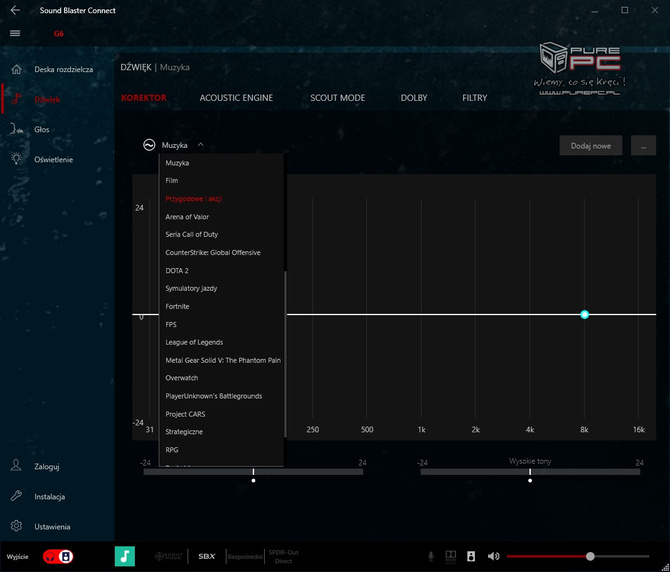Open the Głos voice section

click(x=41, y=129)
